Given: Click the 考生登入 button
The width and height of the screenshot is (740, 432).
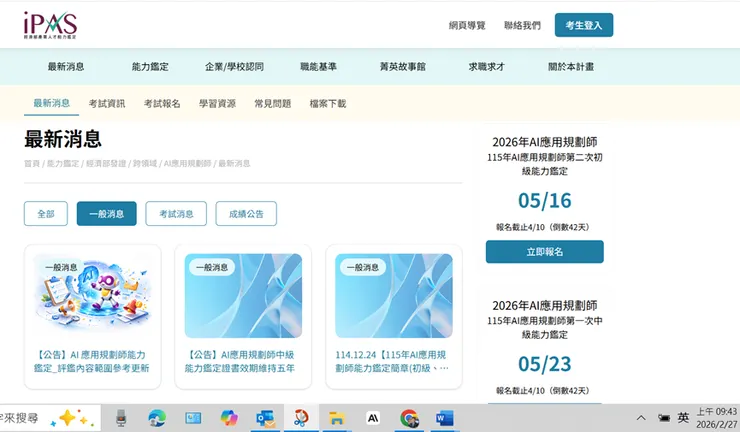Looking at the screenshot, I should coord(584,25).
